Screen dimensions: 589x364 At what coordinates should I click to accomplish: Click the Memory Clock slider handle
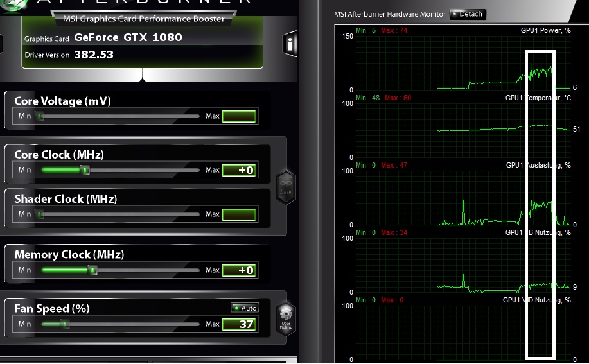click(92, 270)
